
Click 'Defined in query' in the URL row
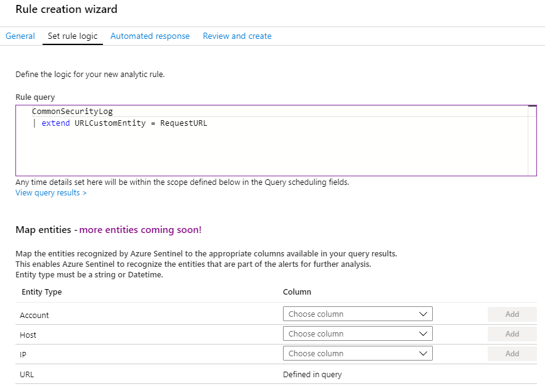pyautogui.click(x=312, y=374)
